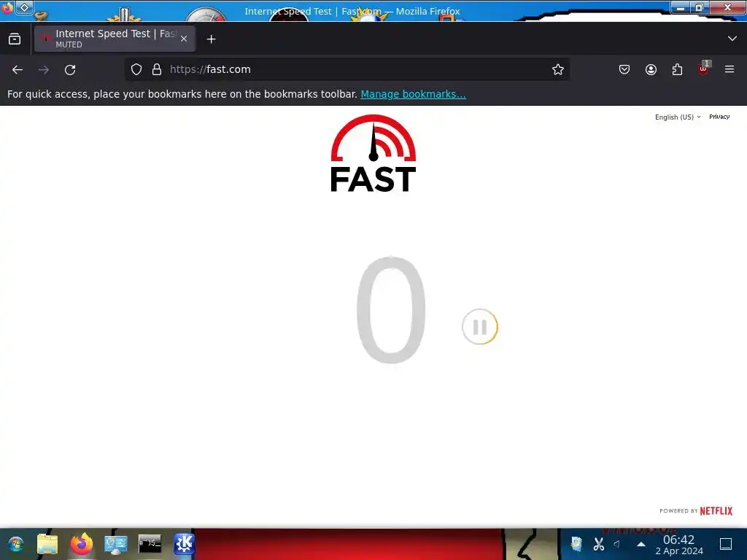
Task: Click the FAST logo
Action: tap(373, 153)
